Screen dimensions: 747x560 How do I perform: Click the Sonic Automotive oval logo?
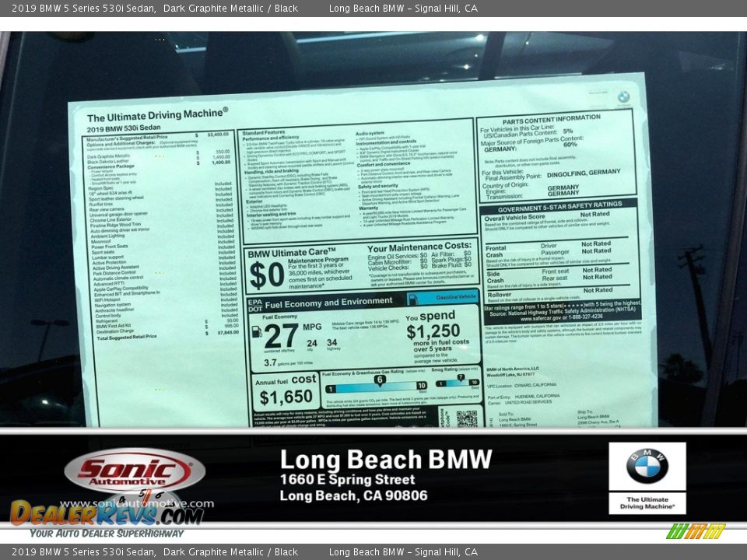pyautogui.click(x=135, y=471)
